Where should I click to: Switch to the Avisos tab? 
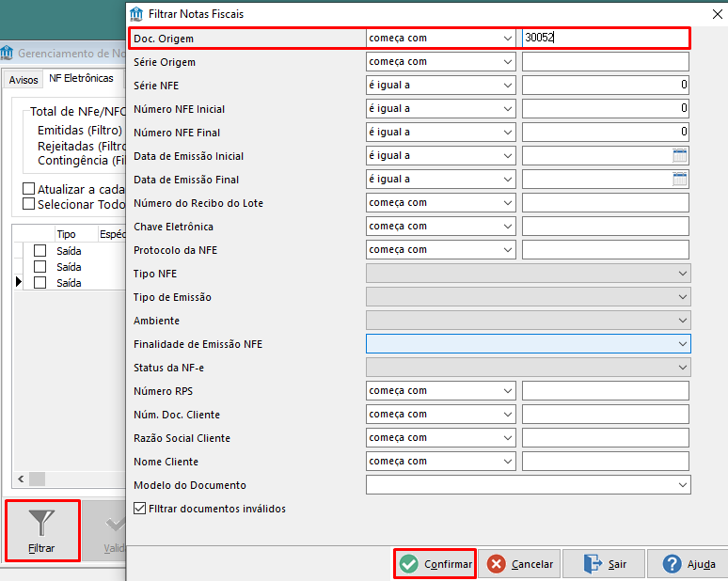tap(24, 80)
